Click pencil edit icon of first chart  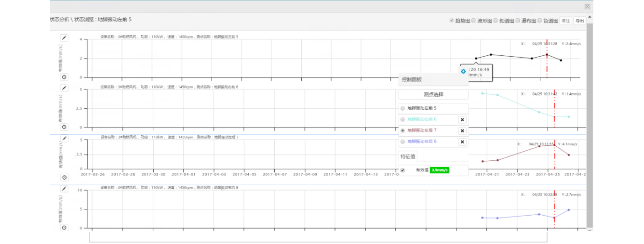[x=64, y=38]
